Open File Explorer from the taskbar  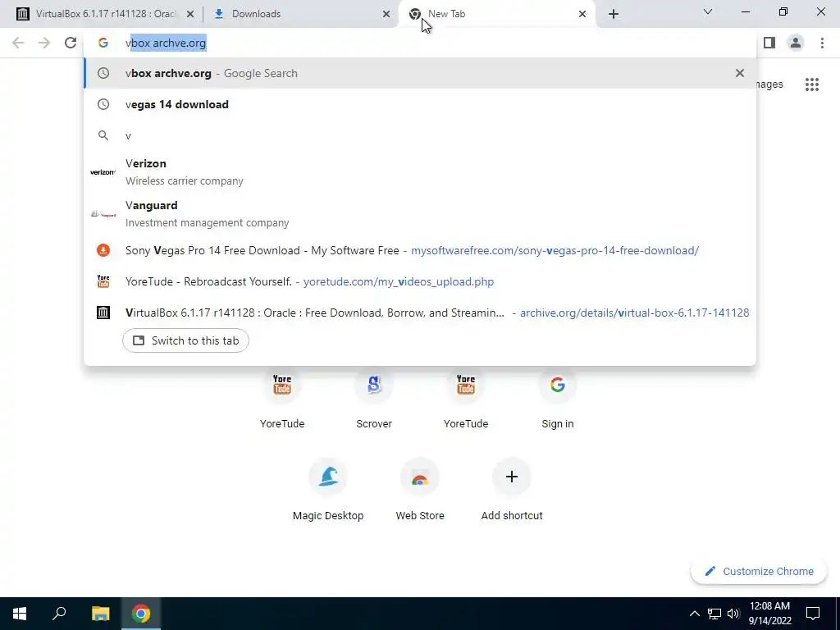[x=100, y=614]
